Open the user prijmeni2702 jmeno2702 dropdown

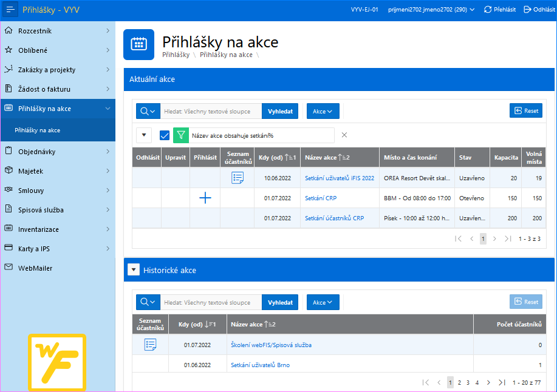click(431, 10)
